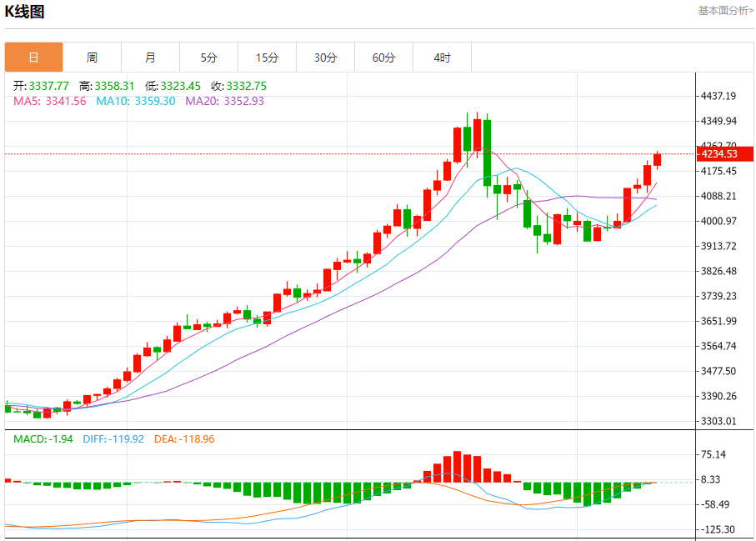The image size is (756, 541).
Task: Click the latest red candlestick on the right
Action: pos(657,159)
